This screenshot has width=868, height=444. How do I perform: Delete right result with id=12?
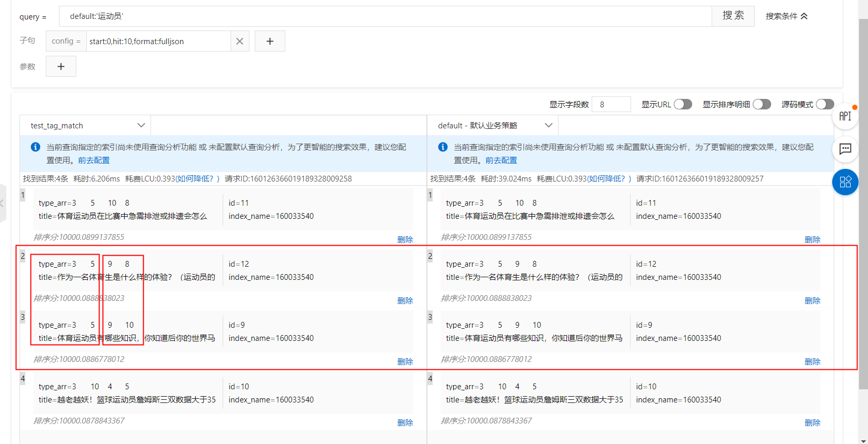[x=812, y=300]
